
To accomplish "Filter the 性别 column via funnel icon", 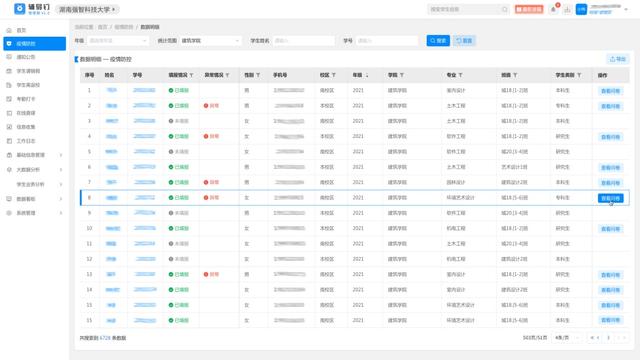I will 258,75.
